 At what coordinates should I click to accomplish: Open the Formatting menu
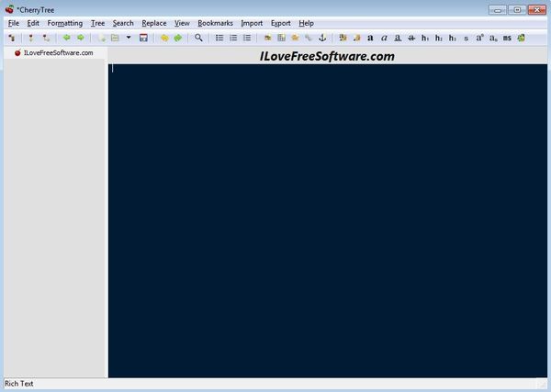tap(65, 23)
